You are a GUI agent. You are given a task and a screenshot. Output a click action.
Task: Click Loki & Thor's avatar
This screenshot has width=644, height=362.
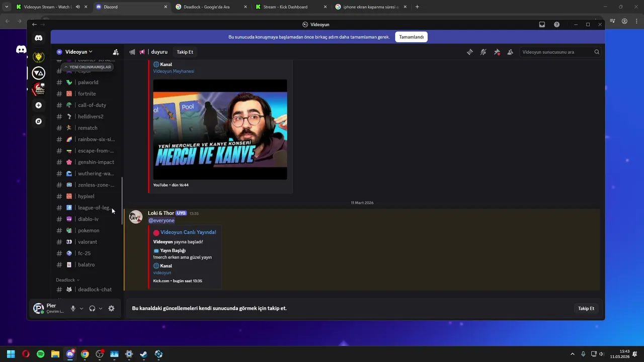click(x=135, y=217)
